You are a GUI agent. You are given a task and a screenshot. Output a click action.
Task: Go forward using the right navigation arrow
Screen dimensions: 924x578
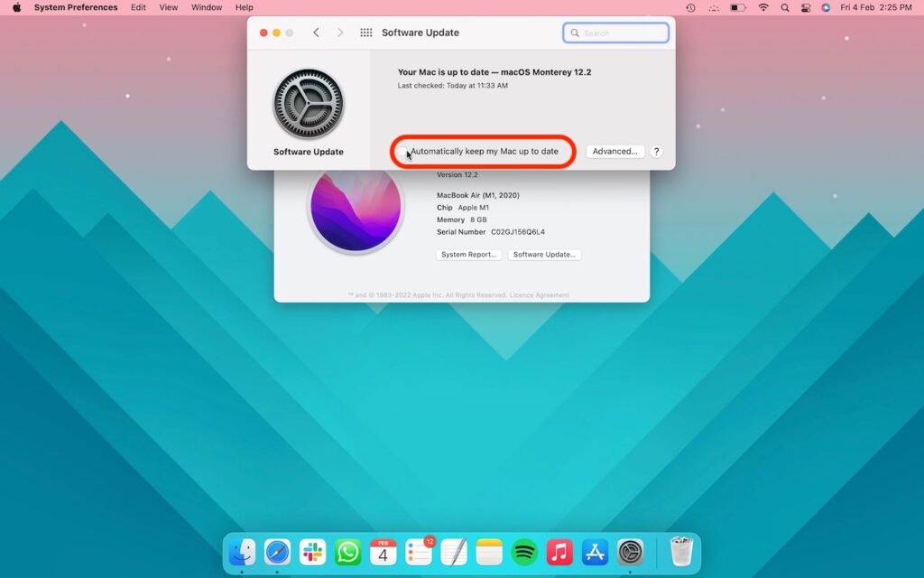[340, 32]
